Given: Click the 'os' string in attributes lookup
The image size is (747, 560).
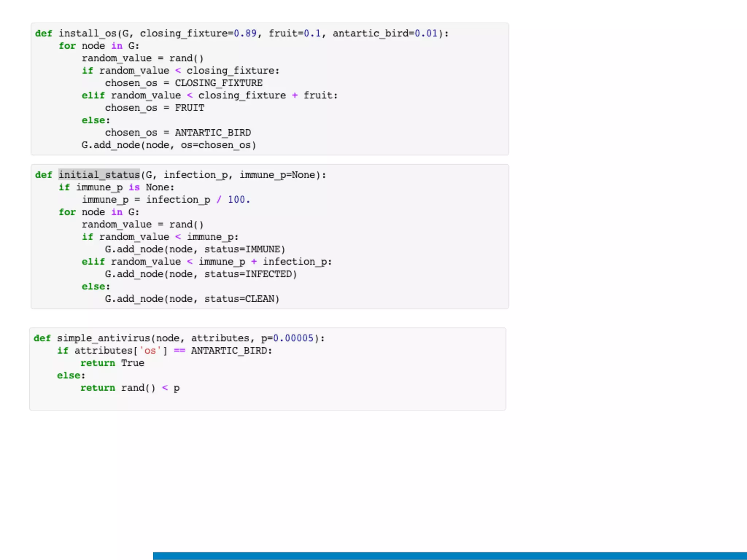Looking at the screenshot, I should click(x=150, y=351).
